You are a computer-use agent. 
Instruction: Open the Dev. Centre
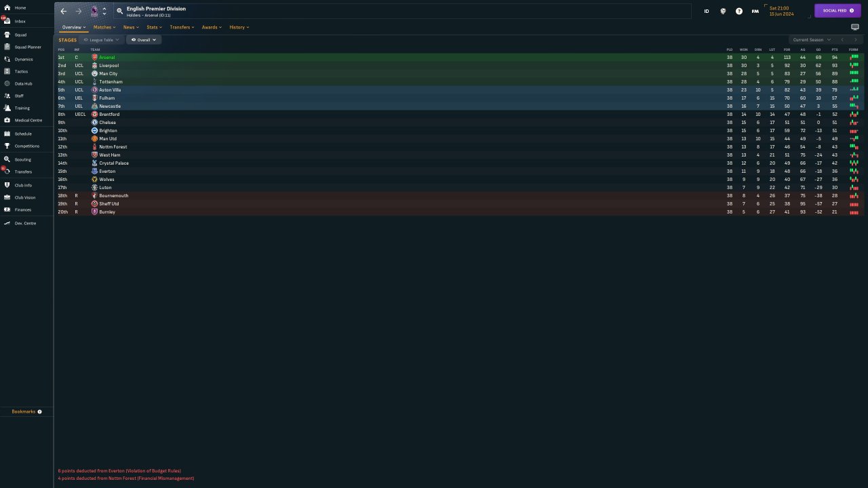tap(26, 224)
